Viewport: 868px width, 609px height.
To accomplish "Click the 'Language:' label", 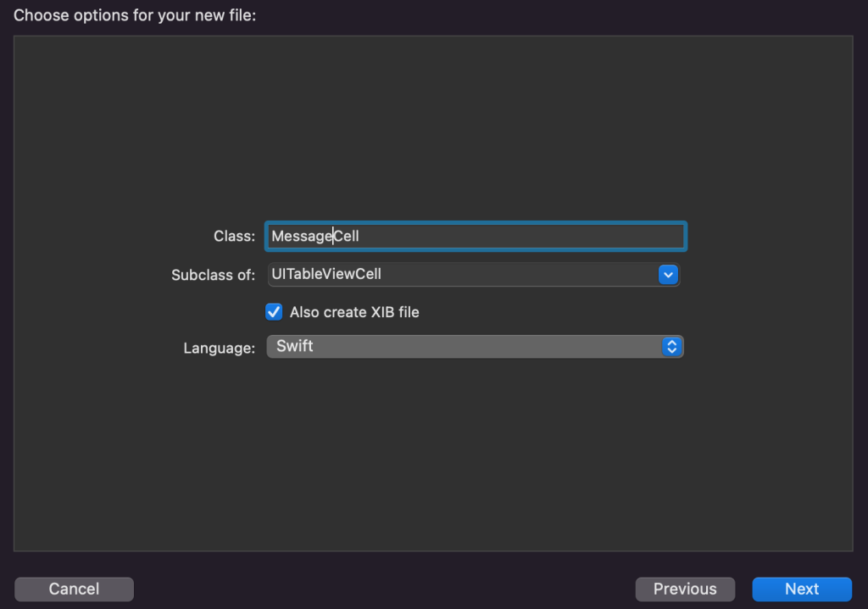I will 219,348.
